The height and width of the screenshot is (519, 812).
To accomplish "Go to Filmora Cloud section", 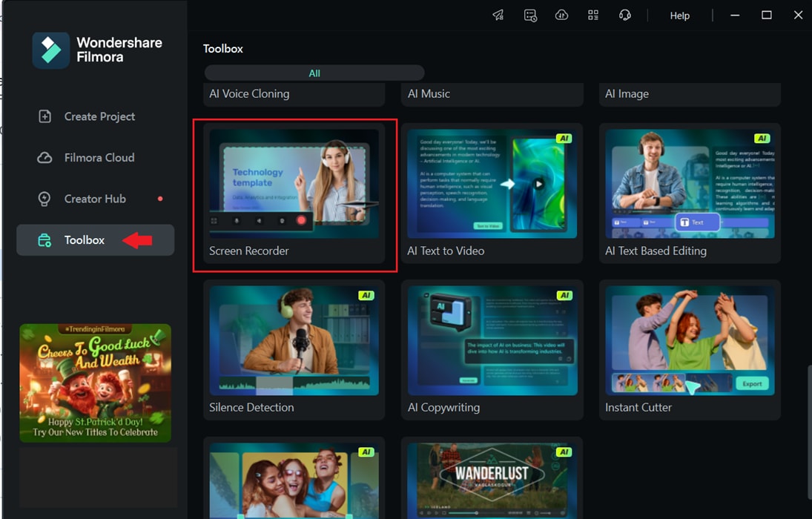I will 95,157.
